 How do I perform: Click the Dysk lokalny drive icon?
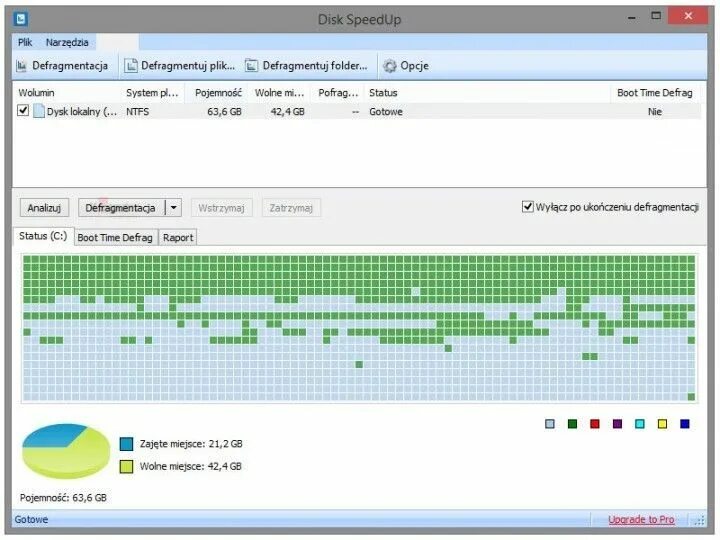click(39, 111)
